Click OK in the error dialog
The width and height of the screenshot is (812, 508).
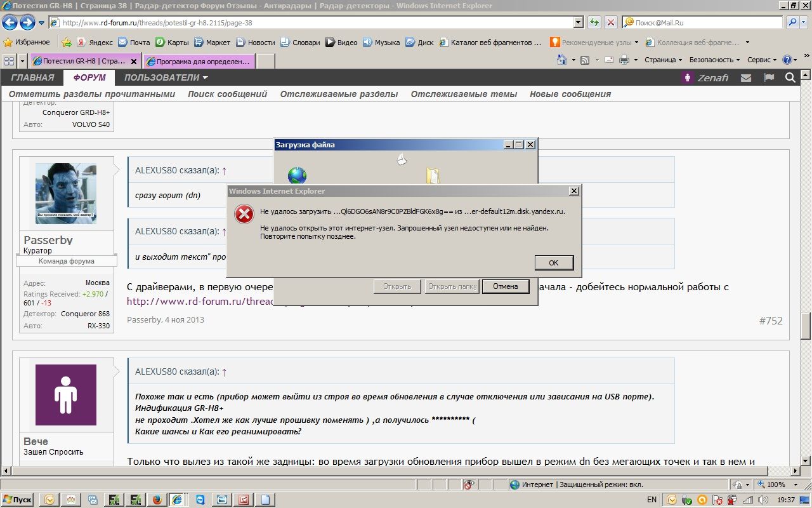coord(553,262)
